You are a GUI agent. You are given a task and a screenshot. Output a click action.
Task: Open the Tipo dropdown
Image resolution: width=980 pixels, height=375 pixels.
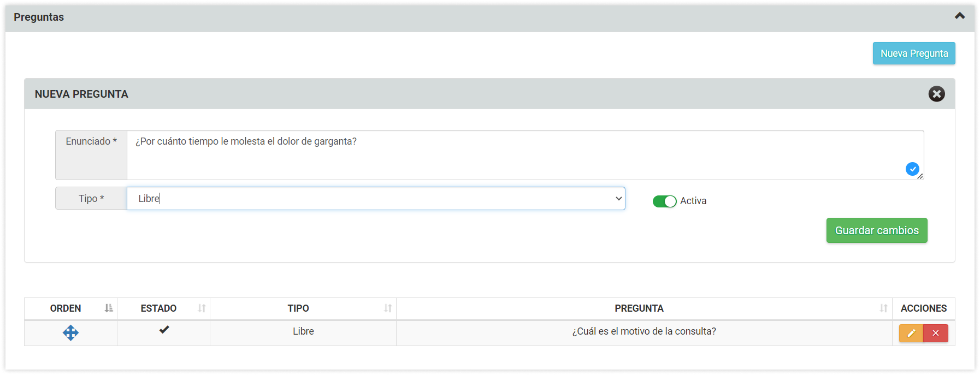click(x=376, y=199)
